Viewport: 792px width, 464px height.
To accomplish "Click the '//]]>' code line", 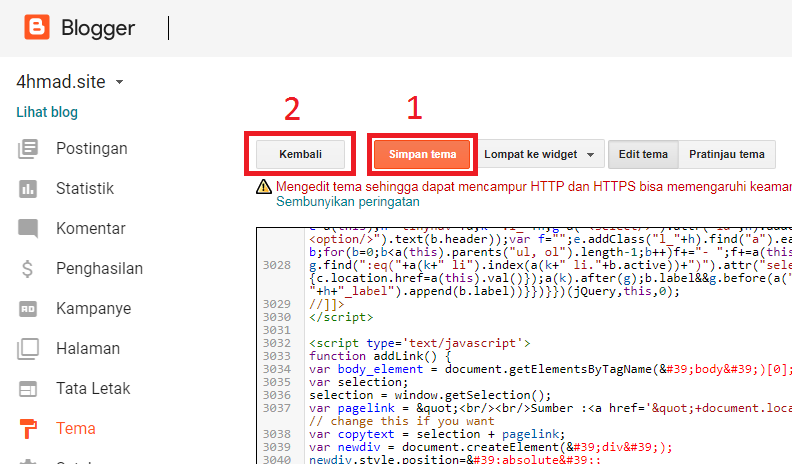I will 327,304.
